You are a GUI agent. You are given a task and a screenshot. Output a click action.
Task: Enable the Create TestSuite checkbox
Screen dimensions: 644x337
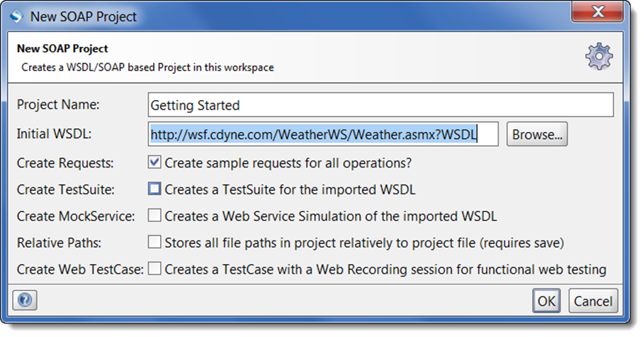point(154,189)
